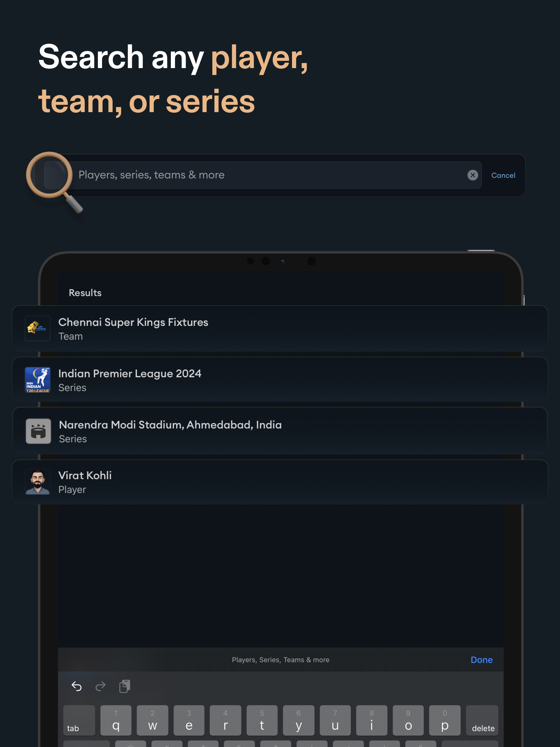Click the Players, series, teams search field

[263, 175]
